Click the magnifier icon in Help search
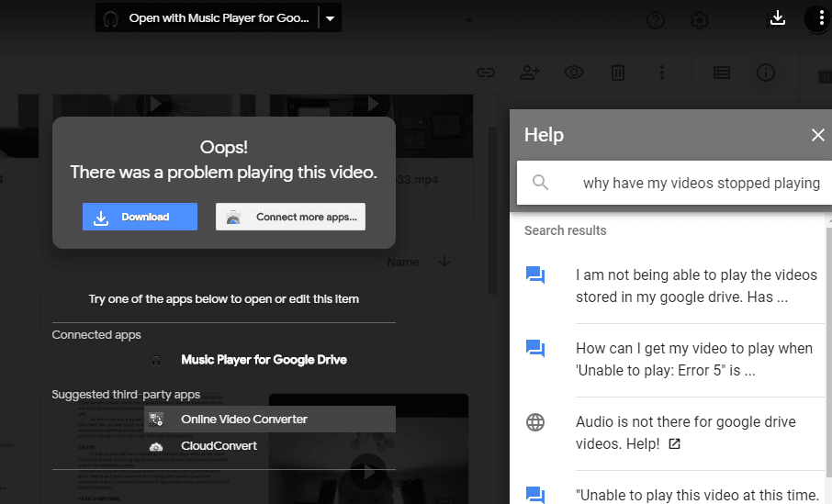Screen dimensions: 832x504 coord(540,183)
